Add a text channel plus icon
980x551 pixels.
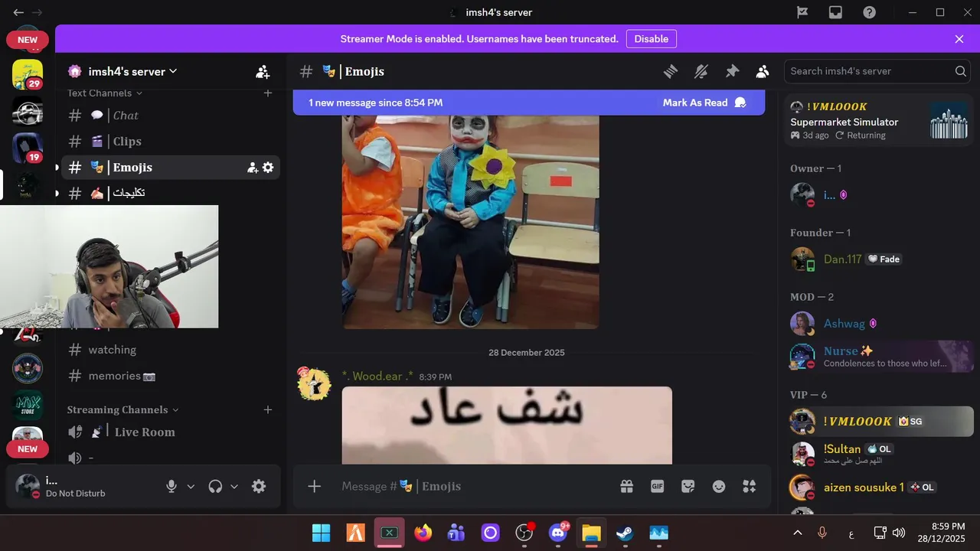(x=268, y=93)
